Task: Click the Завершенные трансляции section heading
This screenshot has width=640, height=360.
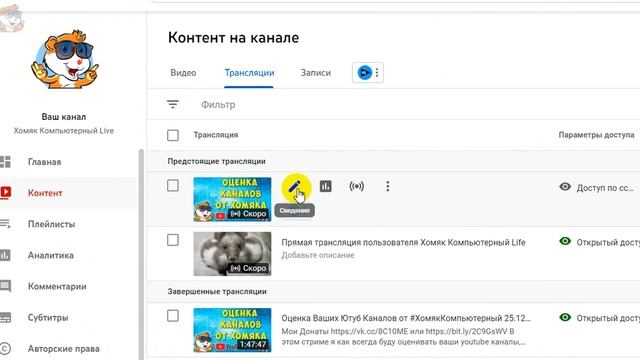Action: pos(217,291)
